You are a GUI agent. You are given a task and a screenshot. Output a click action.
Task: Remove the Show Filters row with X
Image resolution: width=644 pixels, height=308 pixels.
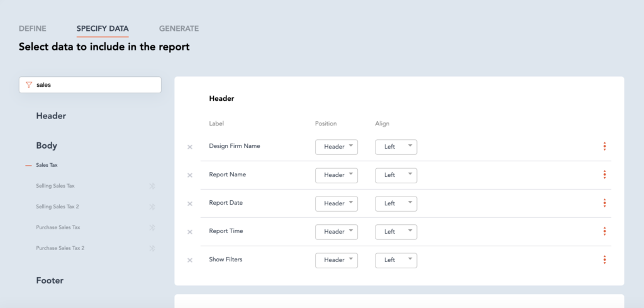[190, 260]
